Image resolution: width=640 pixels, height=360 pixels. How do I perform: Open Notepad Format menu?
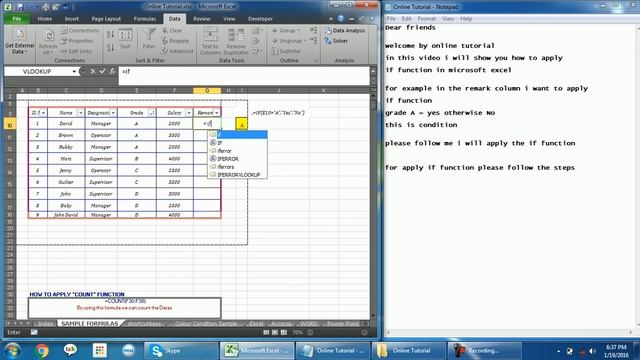pyautogui.click(x=427, y=19)
